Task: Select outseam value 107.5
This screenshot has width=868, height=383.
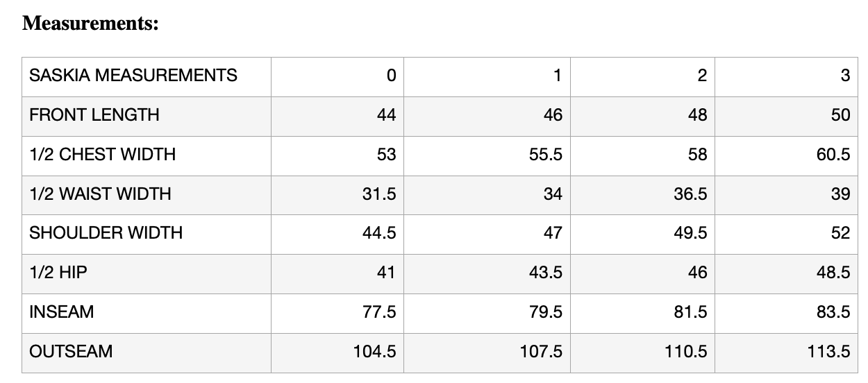Action: (541, 352)
